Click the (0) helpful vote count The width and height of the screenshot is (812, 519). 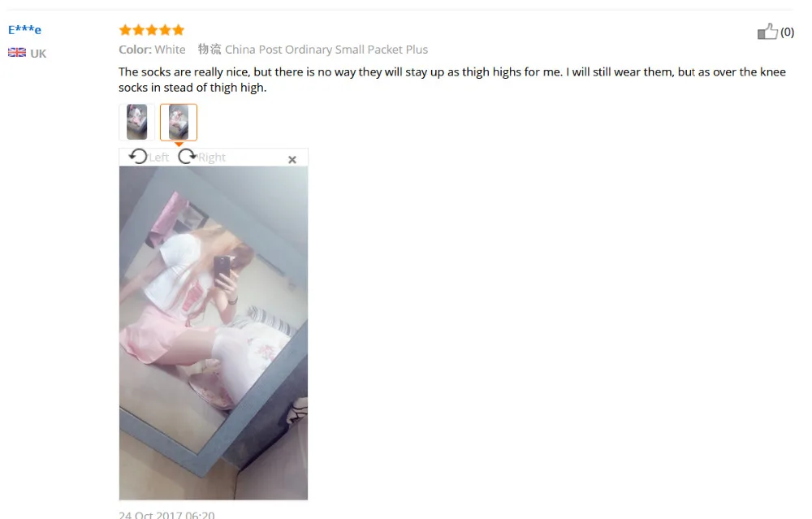coord(787,32)
